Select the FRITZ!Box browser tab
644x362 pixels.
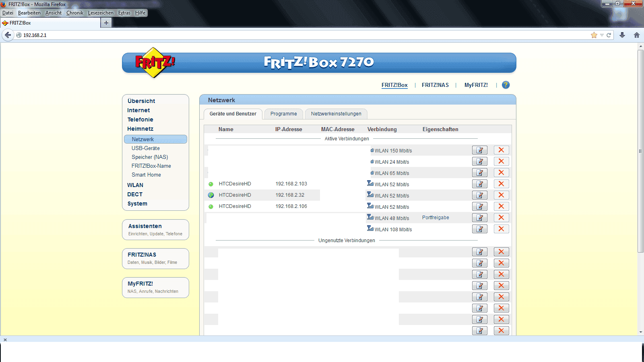click(x=50, y=23)
